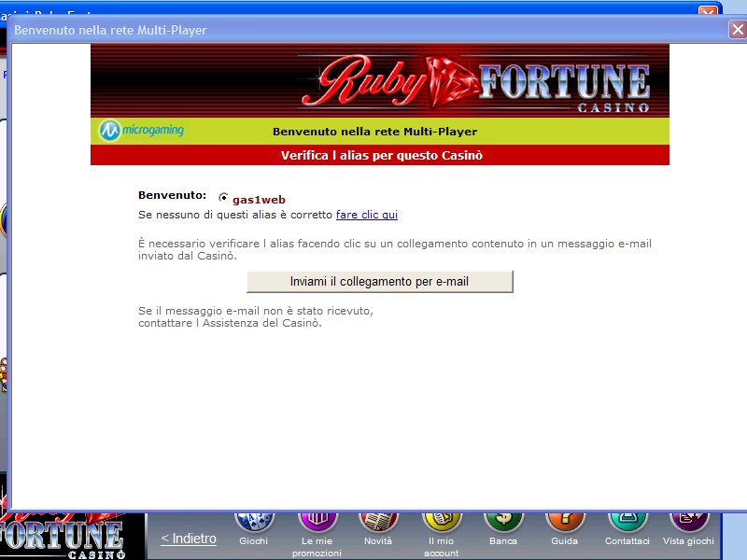Viewport: 747px width, 560px height.
Task: Click the 'contattare l Assistenza del Casinò' text
Action: (230, 323)
